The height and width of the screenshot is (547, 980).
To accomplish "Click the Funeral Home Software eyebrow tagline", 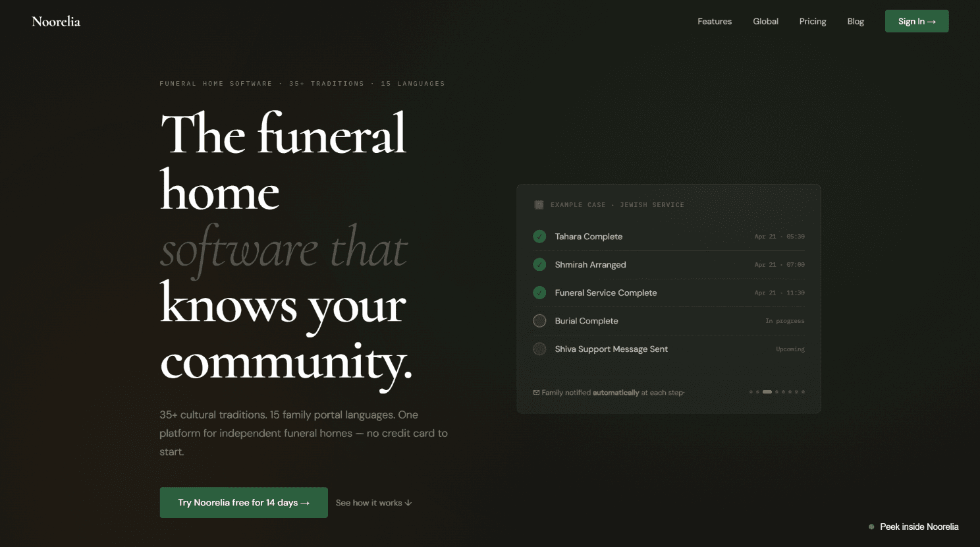I will coord(302,84).
